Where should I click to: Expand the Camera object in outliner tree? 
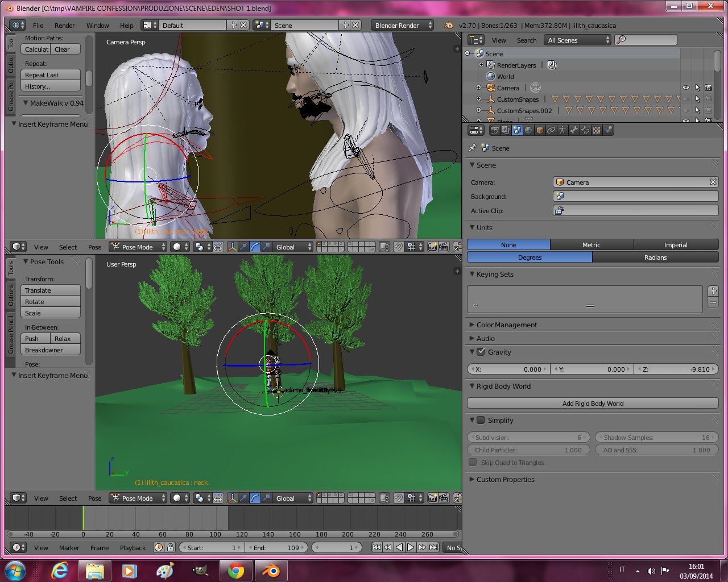click(x=478, y=88)
